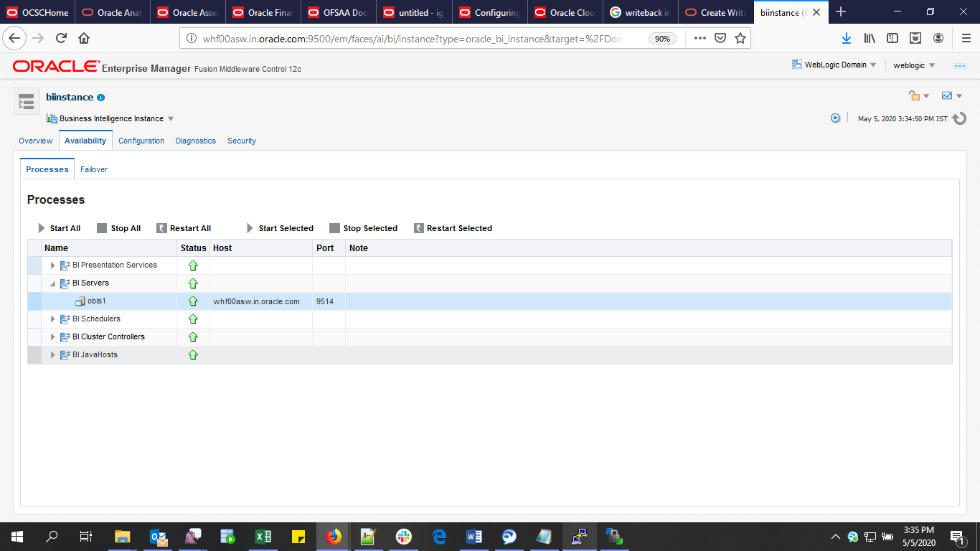Screen dimensions: 980x551
Task: Click the browser back arrow
Action: pyautogui.click(x=16, y=38)
